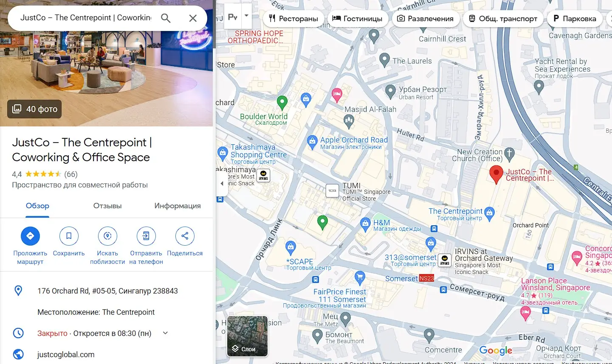Click The Laurels pin

coord(384,60)
